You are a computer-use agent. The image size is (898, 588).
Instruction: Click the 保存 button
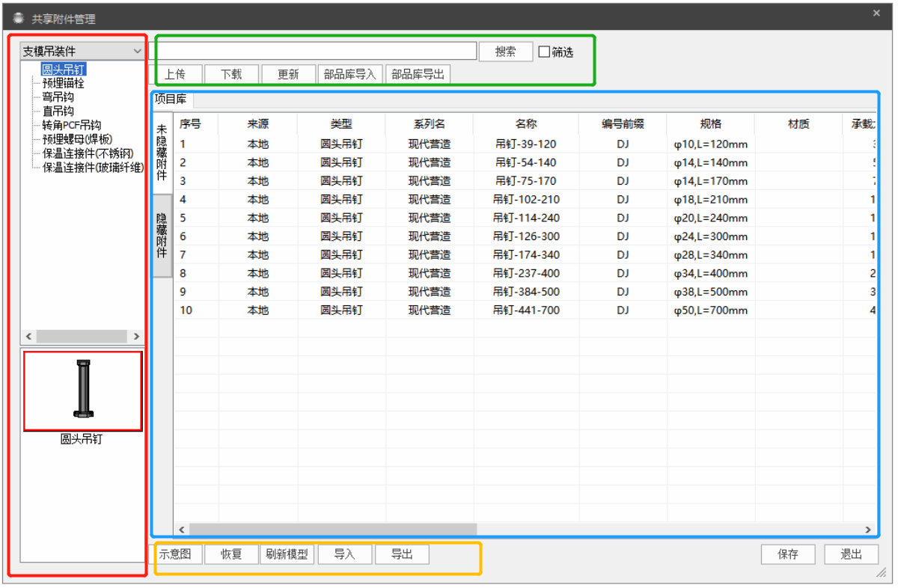pos(787,554)
